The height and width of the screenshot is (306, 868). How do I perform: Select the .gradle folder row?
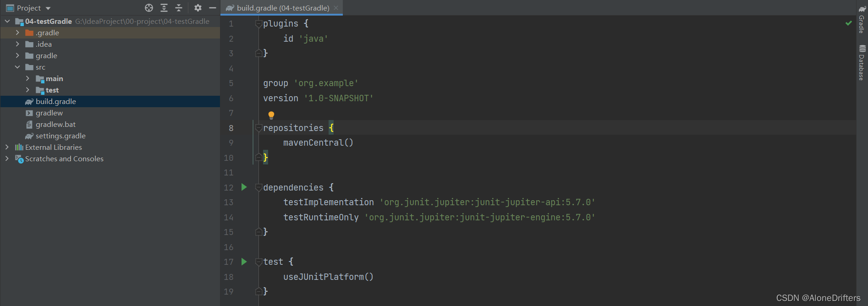tap(110, 33)
